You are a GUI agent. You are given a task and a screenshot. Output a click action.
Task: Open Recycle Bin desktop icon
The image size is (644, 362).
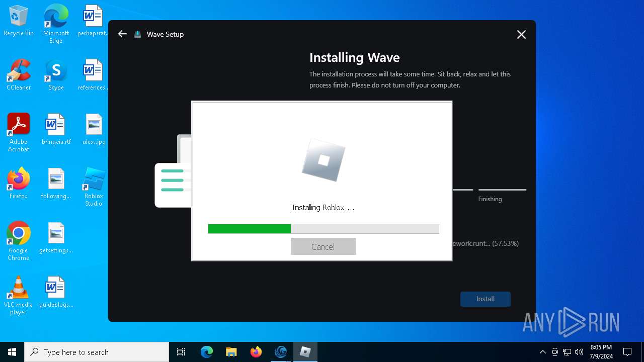(x=19, y=21)
